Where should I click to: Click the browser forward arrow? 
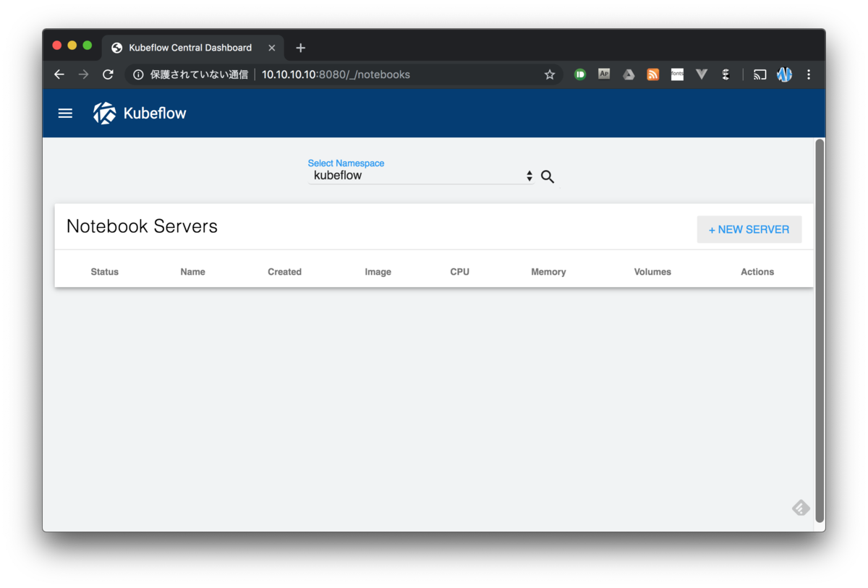click(84, 74)
